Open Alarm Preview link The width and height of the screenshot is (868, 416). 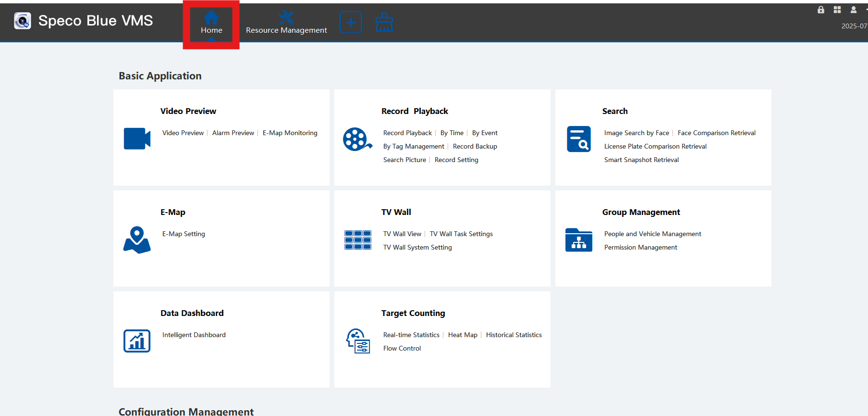[233, 133]
